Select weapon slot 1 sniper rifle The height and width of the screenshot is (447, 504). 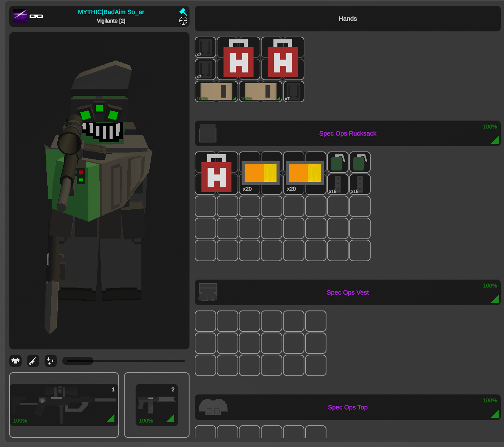click(64, 405)
